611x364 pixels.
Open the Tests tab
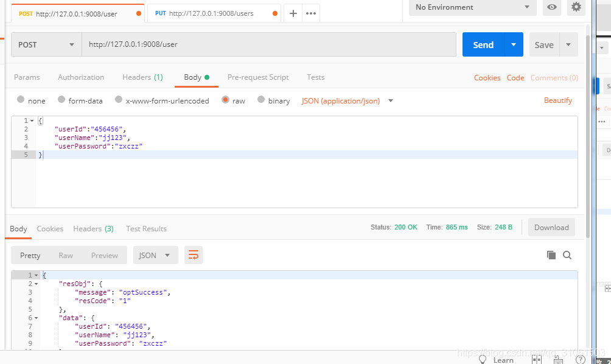pyautogui.click(x=316, y=77)
